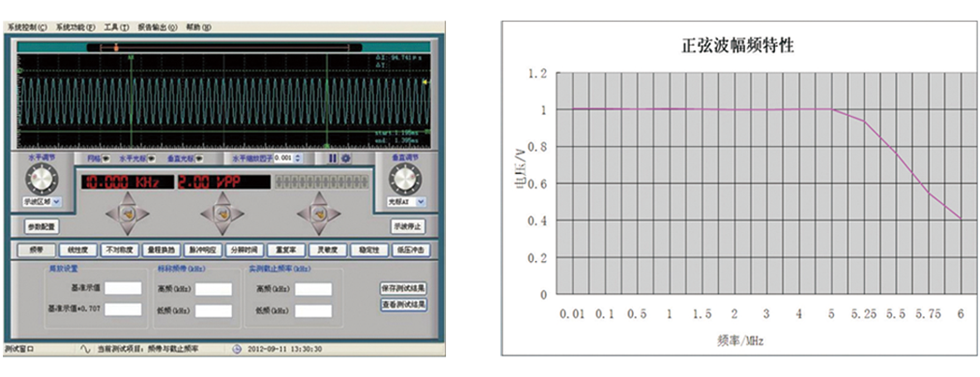Click the 垂直调节 rotary knob
The width and height of the screenshot is (980, 377).
point(406,179)
